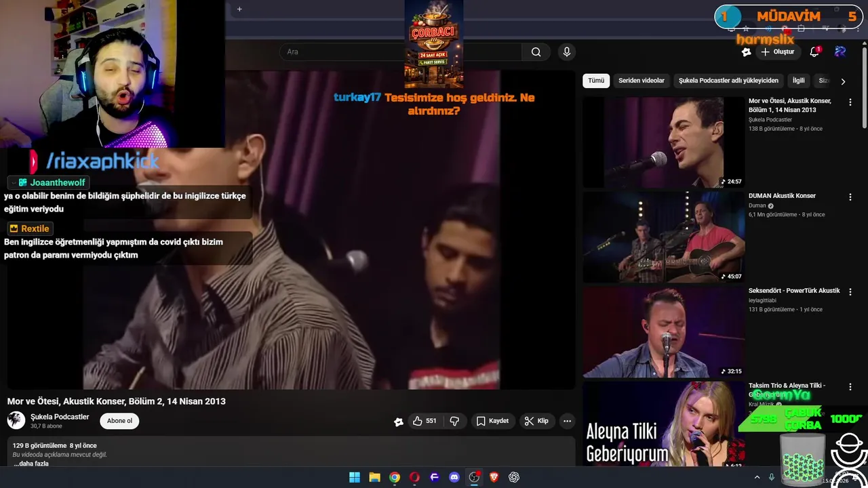Open the Oluştur create button
868x488 pixels.
click(777, 52)
